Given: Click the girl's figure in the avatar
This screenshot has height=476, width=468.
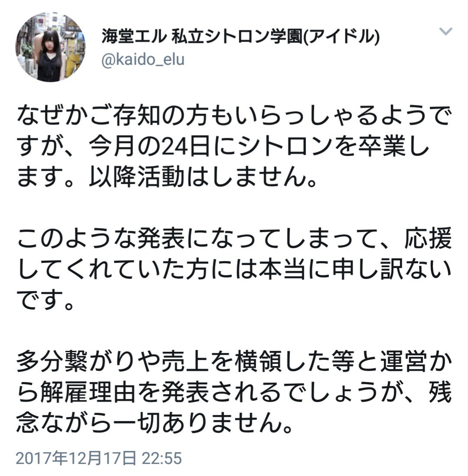Looking at the screenshot, I should [52, 55].
